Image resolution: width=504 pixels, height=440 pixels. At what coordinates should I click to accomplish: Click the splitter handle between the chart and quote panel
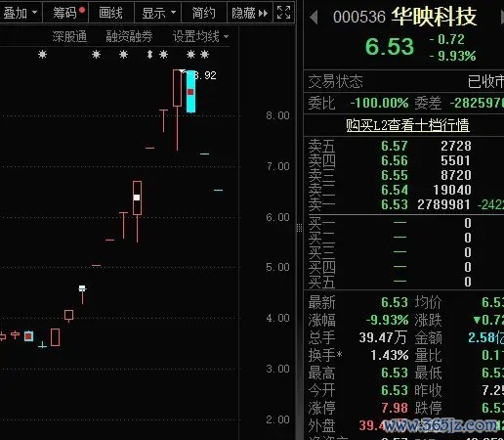[300, 228]
